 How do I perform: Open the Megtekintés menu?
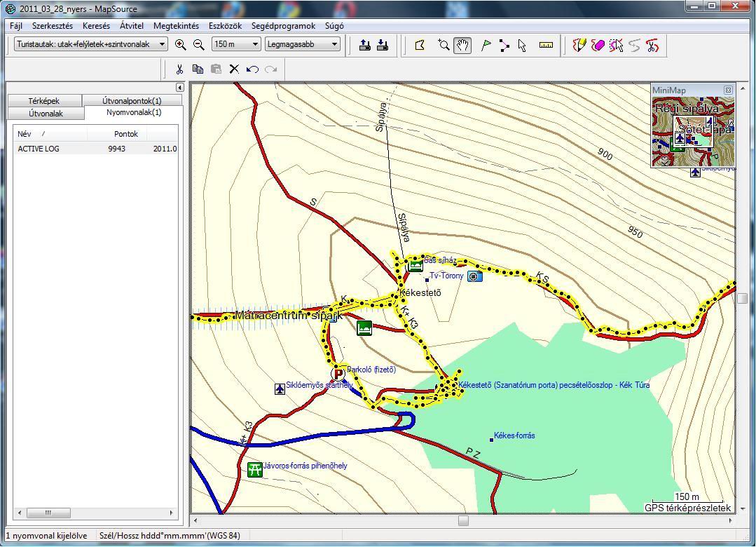point(176,26)
